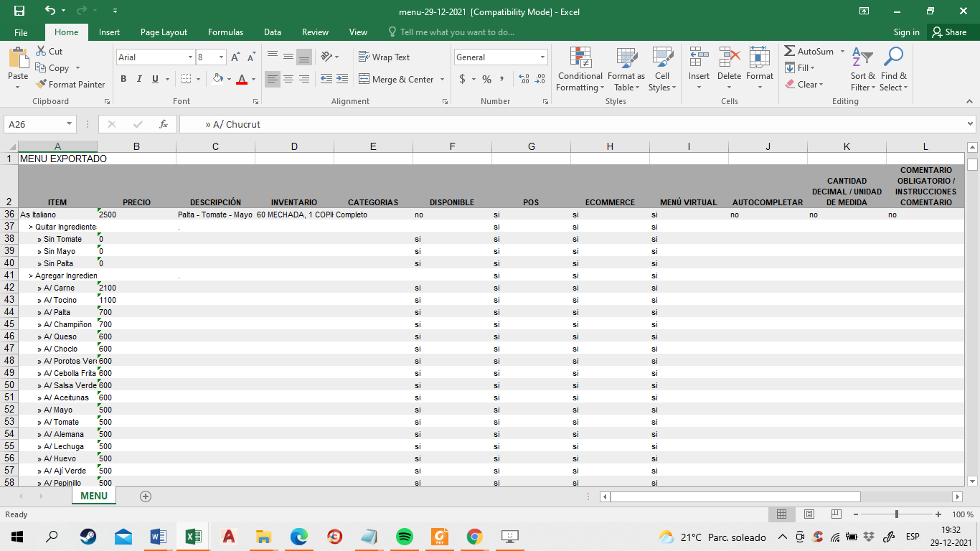Toggle Bottom Align vertical alignment
This screenshot has width=980, height=551.
point(303,57)
